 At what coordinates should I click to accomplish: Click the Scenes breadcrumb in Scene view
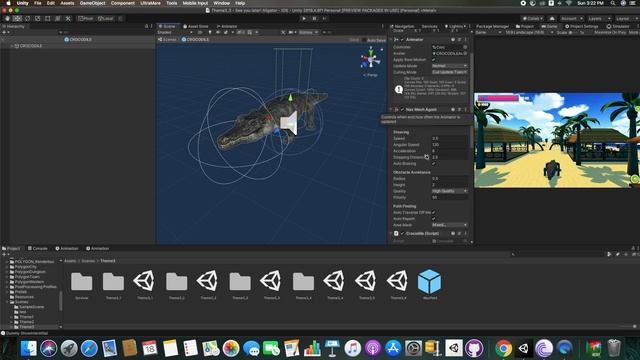167,40
